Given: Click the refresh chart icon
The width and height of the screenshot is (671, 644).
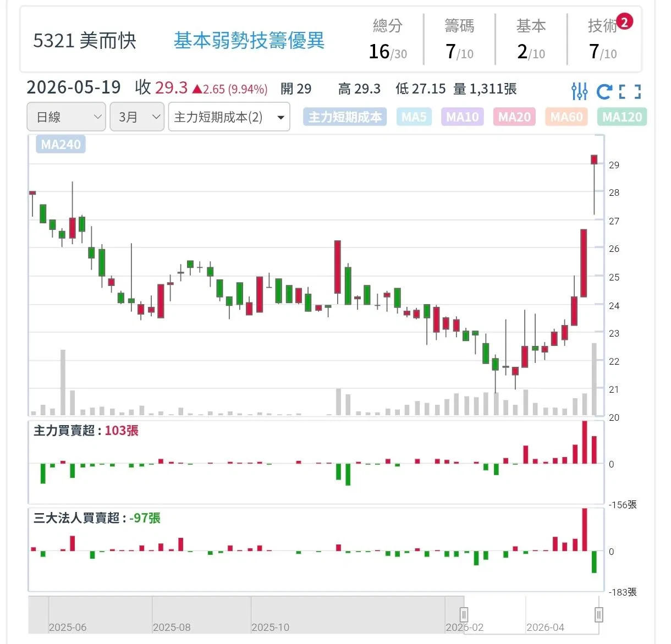Looking at the screenshot, I should coord(604,91).
